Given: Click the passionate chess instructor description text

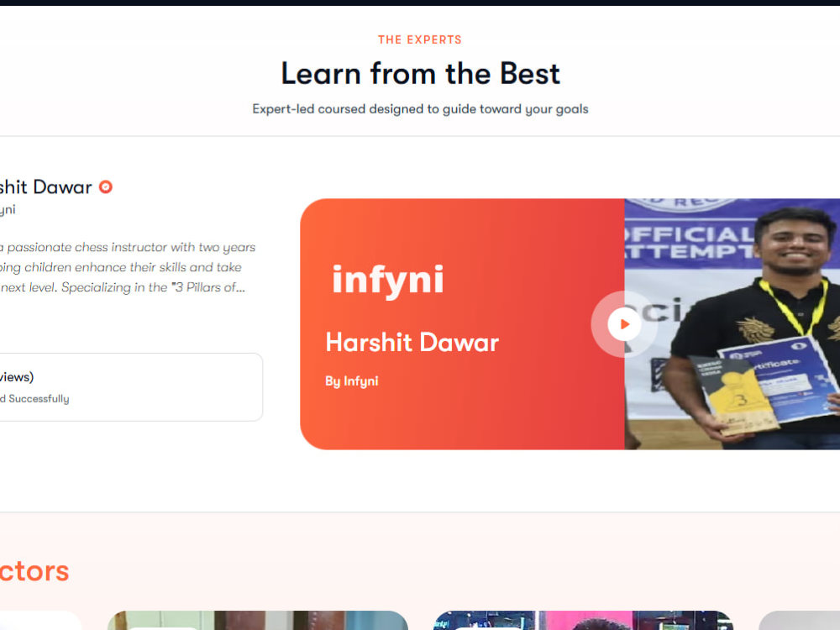Looking at the screenshot, I should point(128,267).
